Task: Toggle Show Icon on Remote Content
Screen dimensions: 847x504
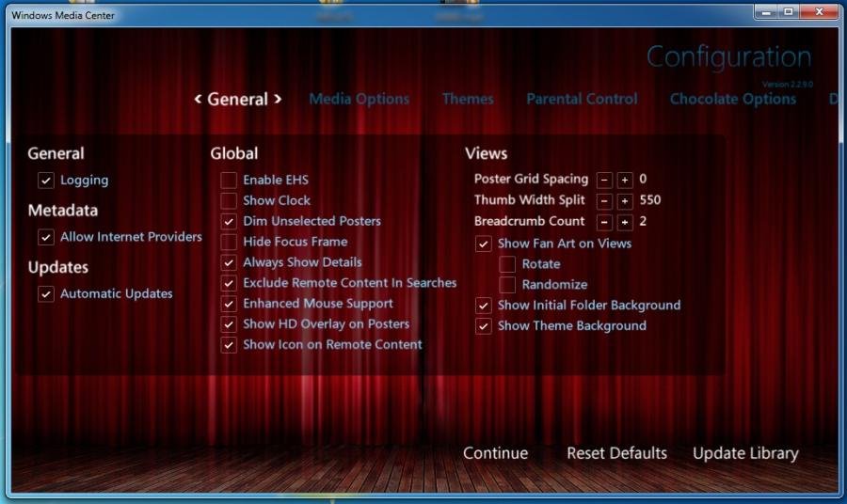Action: 229,345
